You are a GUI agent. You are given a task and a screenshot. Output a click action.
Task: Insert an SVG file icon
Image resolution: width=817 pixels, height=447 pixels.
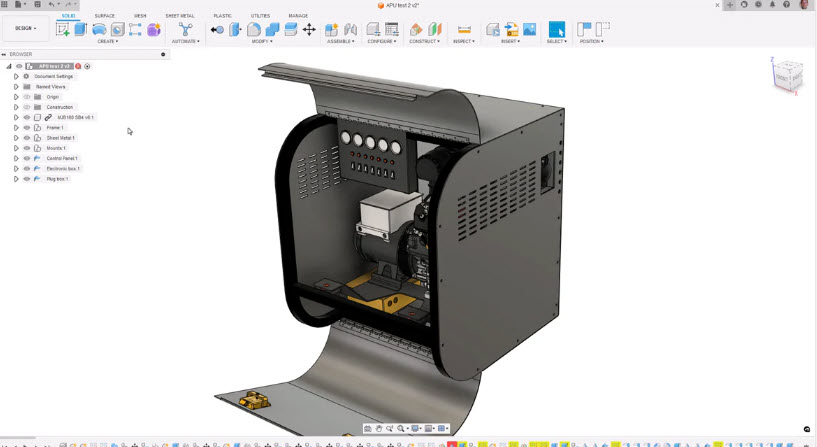click(x=511, y=29)
